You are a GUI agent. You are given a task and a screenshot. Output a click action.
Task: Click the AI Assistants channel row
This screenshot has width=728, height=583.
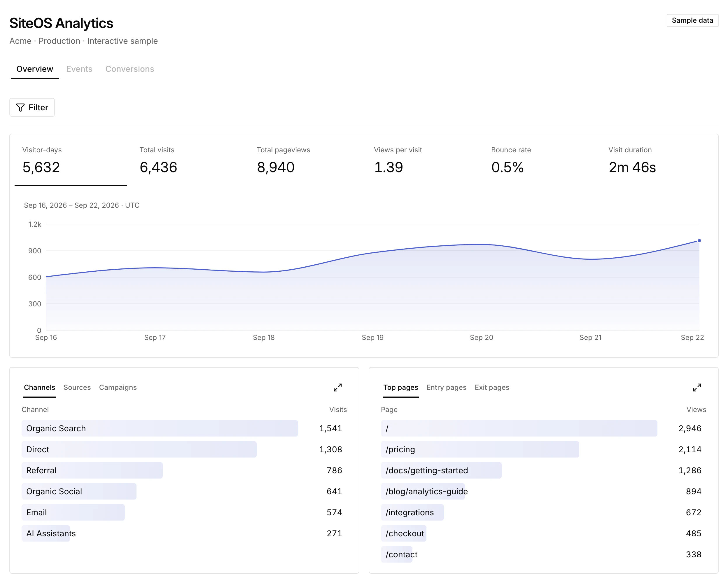tap(184, 533)
